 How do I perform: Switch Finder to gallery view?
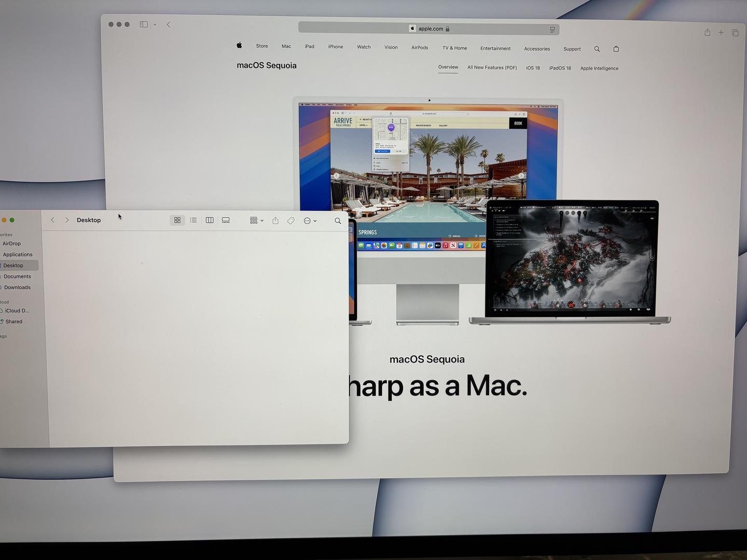point(226,220)
